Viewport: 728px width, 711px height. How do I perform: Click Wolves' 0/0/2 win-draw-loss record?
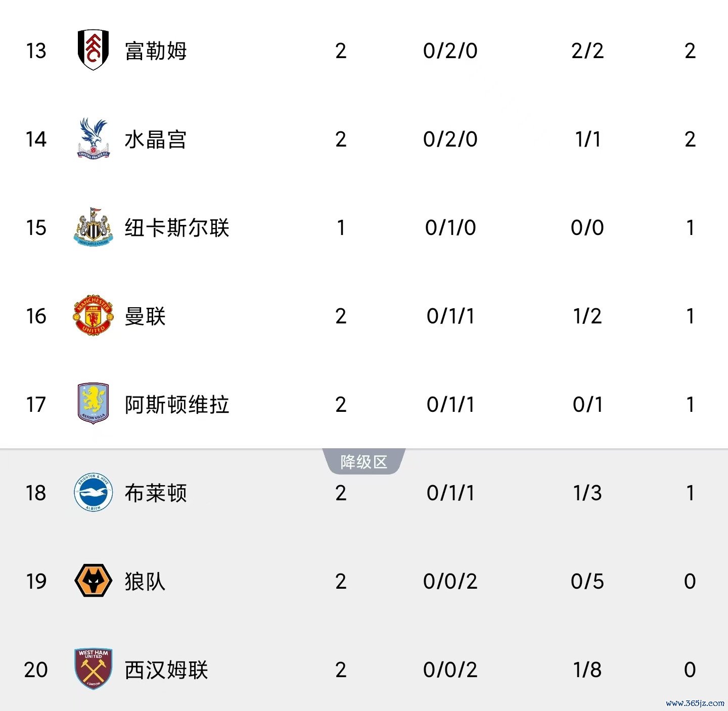tap(450, 582)
